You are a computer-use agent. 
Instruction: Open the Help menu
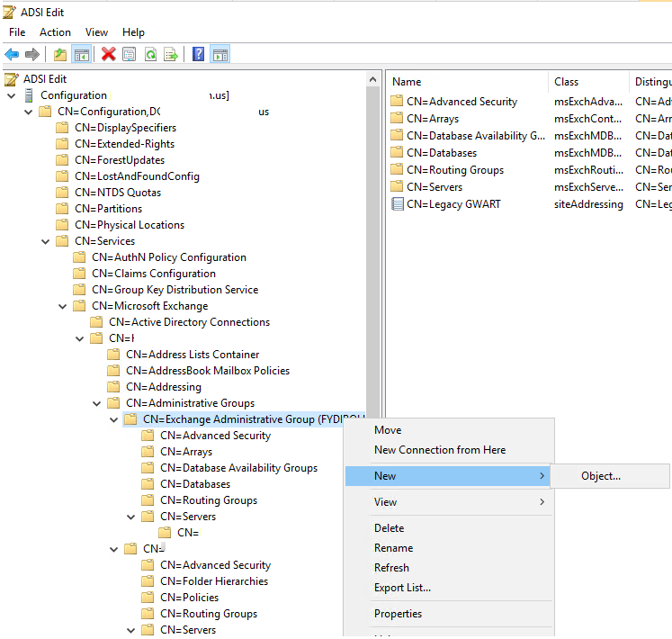pyautogui.click(x=133, y=32)
